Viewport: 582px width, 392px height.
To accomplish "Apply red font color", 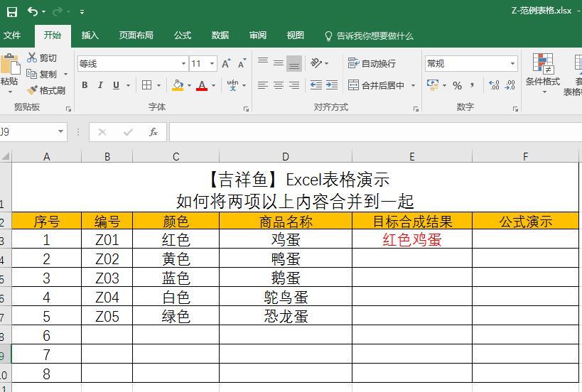I will [x=202, y=85].
